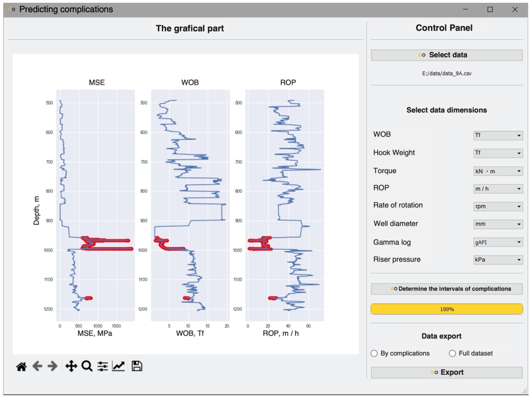
Task: Open the Riser pressure units dropdown
Action: click(x=498, y=260)
